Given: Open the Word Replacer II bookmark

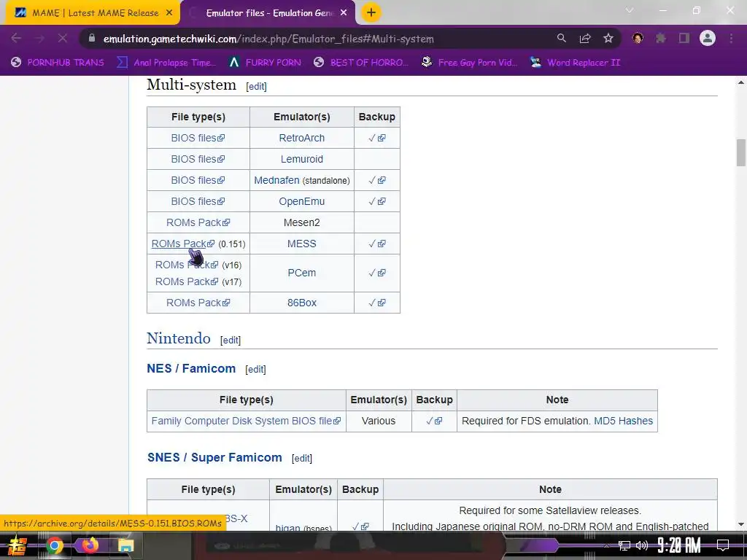Looking at the screenshot, I should pyautogui.click(x=576, y=63).
